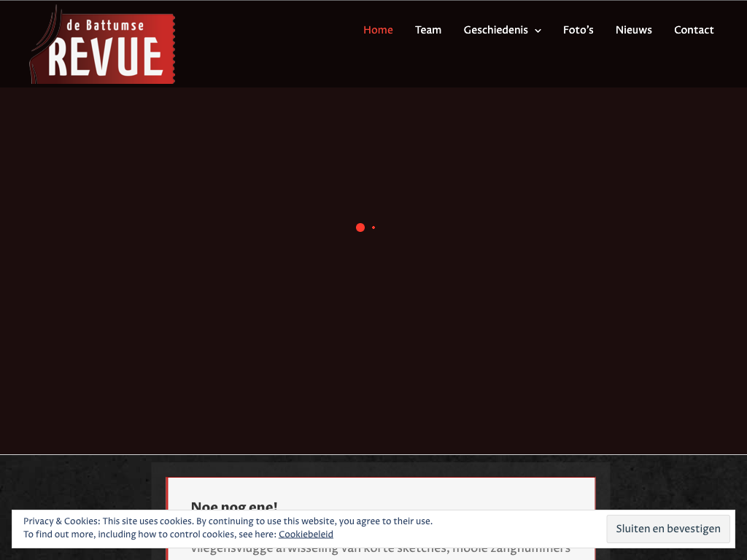Navigate to Foto's
Screen dimensions: 747x560
pos(578,30)
